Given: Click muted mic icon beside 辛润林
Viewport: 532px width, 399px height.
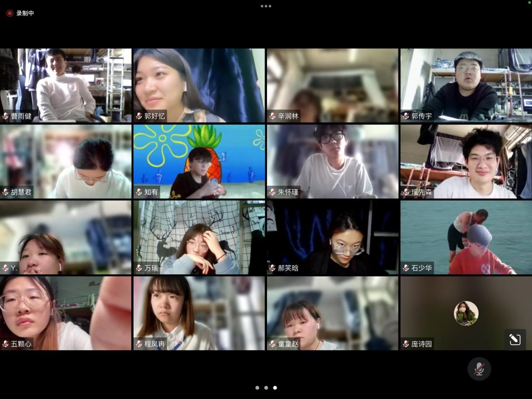Looking at the screenshot, I should (273, 116).
